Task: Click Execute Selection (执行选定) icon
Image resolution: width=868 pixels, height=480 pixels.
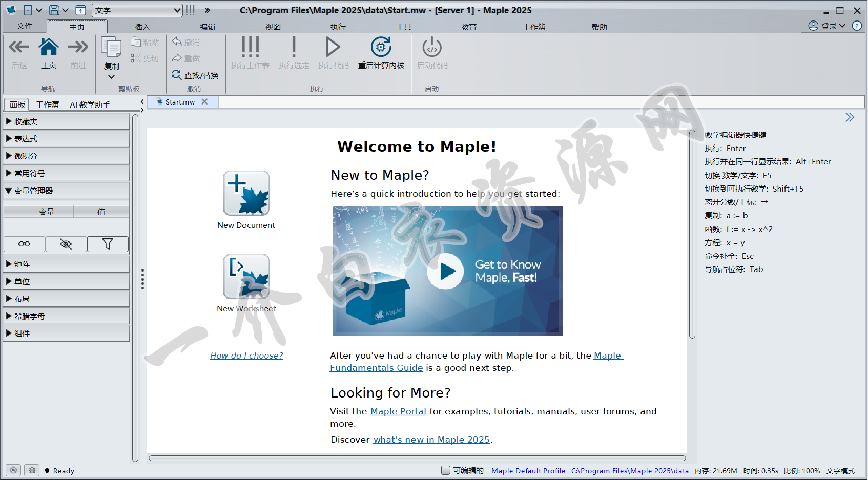Action: point(294,47)
